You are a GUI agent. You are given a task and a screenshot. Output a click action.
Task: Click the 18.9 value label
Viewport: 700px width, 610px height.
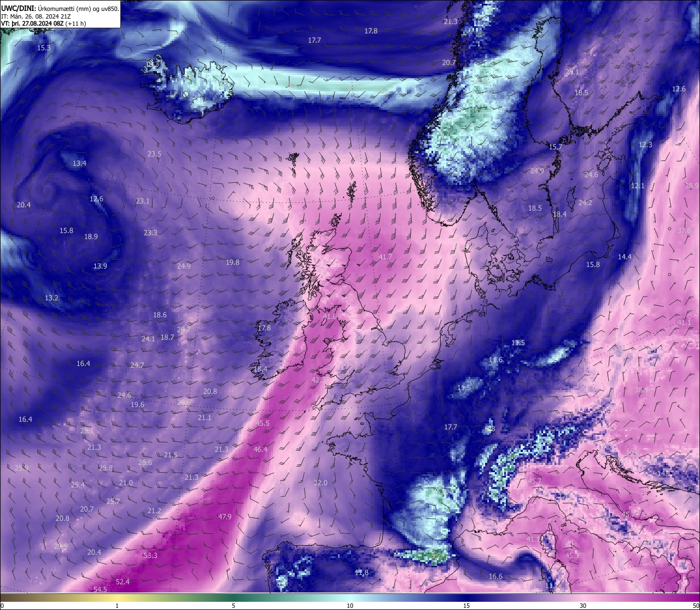(x=91, y=237)
